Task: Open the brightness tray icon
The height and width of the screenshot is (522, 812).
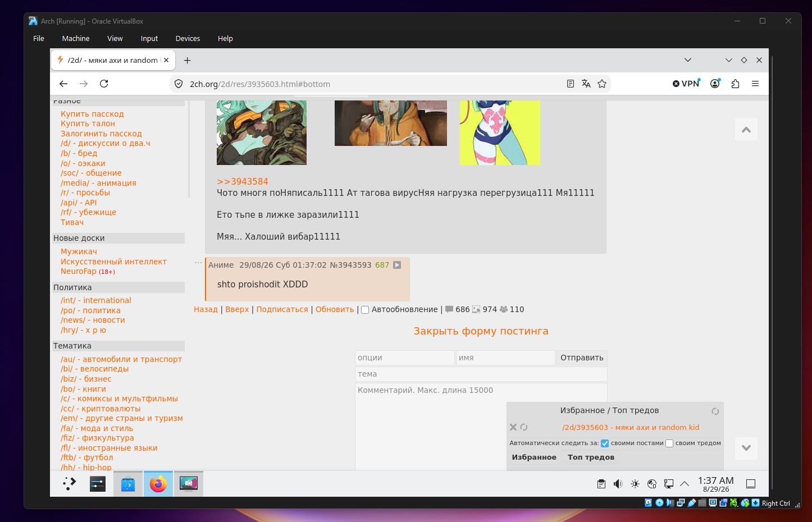Action: (635, 484)
